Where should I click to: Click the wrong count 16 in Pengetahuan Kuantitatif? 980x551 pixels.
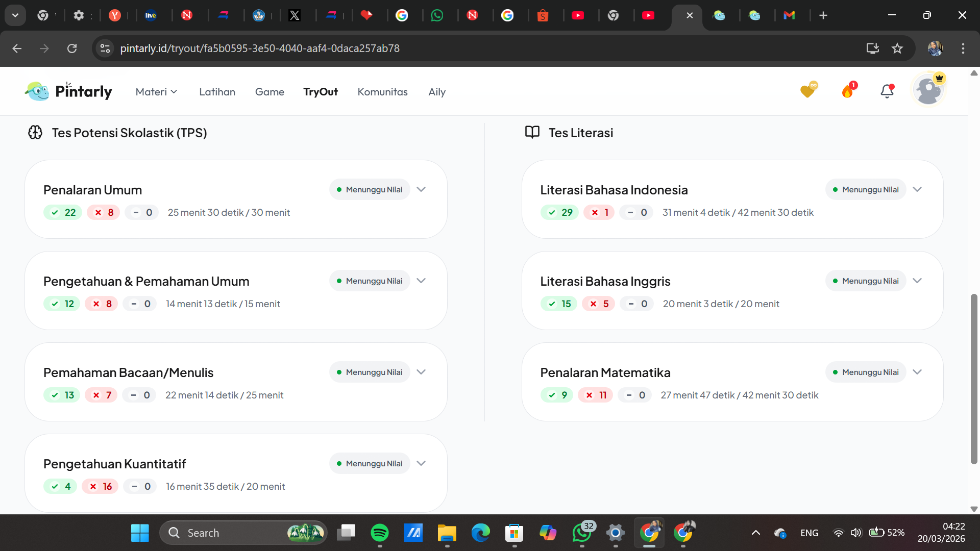(100, 486)
